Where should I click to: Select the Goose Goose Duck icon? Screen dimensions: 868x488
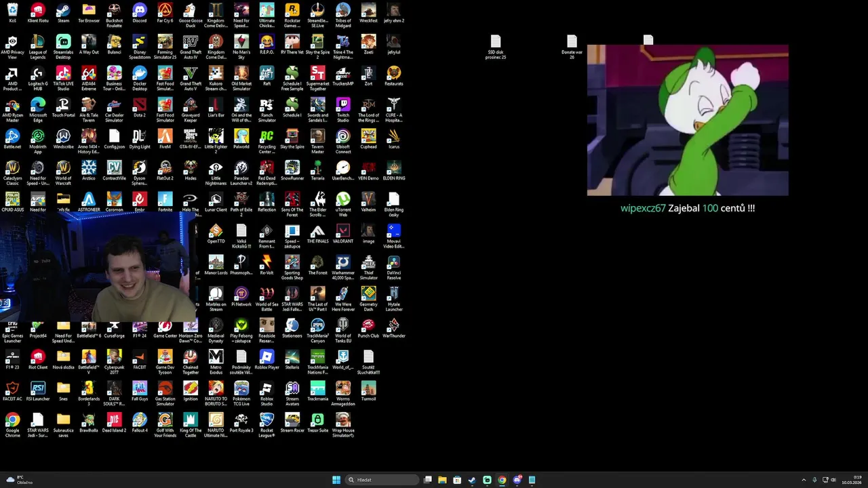click(x=191, y=15)
